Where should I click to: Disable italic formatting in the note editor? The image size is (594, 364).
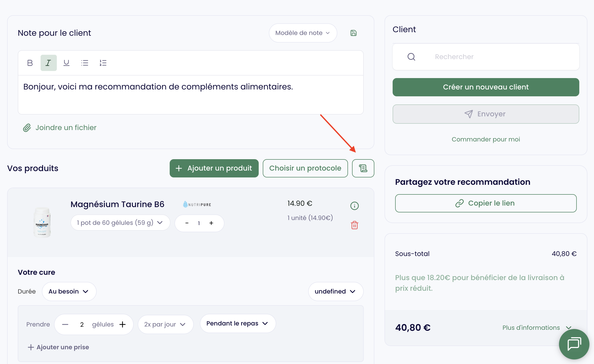tap(48, 63)
